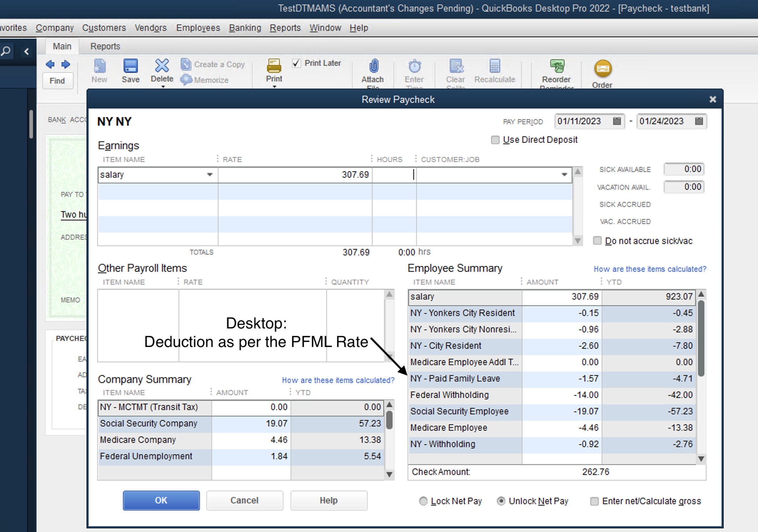This screenshot has height=532, width=758.
Task: Open the Print button dropdown arrow
Action: (x=274, y=87)
